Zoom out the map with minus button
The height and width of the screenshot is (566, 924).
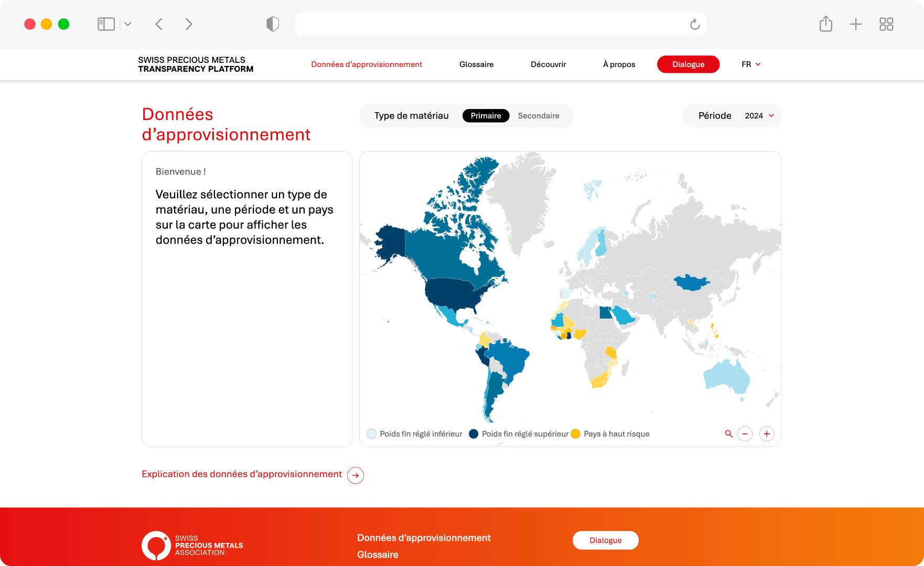(745, 434)
